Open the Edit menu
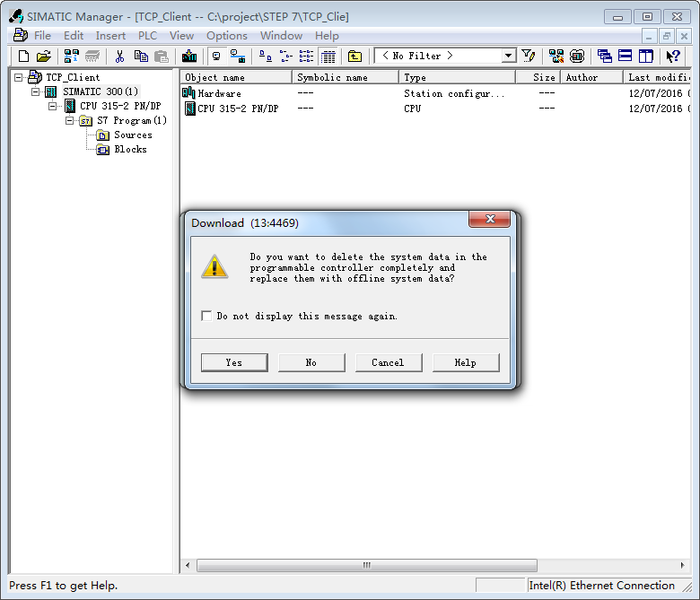This screenshot has height=600, width=700. [x=74, y=36]
